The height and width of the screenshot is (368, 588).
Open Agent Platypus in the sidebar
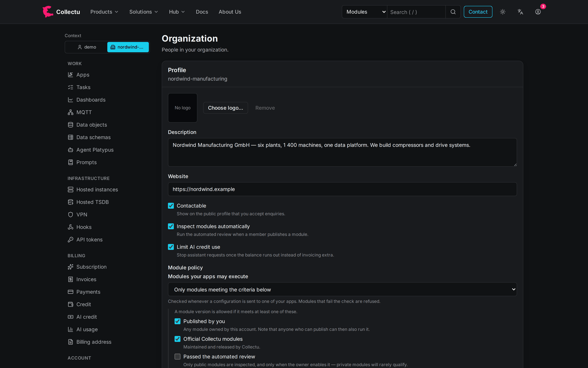coord(95,150)
